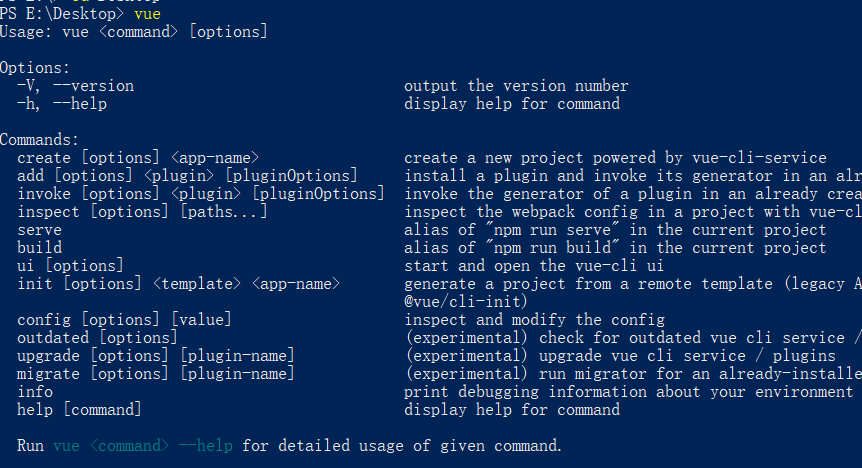Click the "outdated [options]" command
862x468 pixels.
[97, 338]
